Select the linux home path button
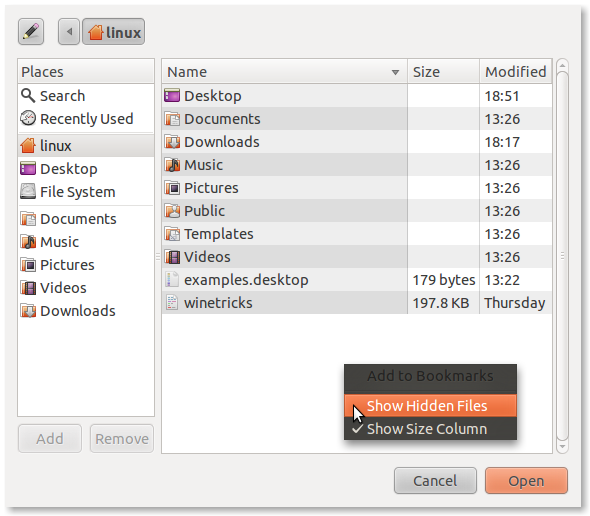590x516 pixels. pyautogui.click(x=114, y=32)
